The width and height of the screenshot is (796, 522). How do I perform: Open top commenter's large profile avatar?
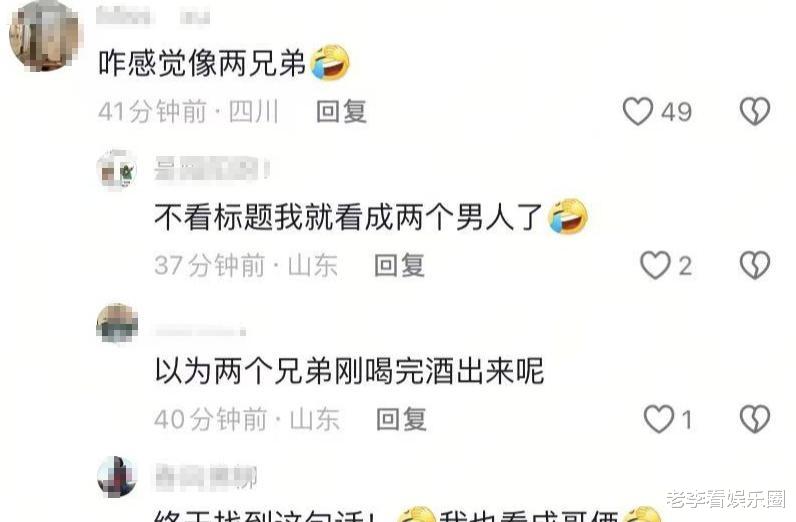(45, 36)
